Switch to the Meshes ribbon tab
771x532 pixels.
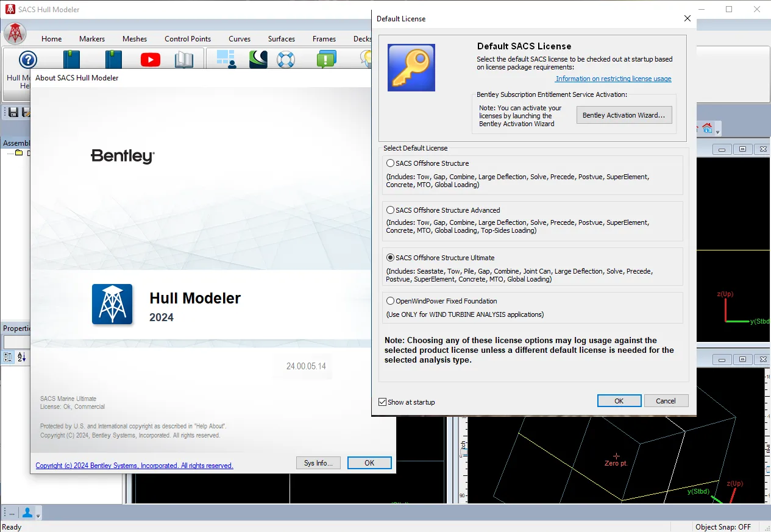tap(135, 39)
